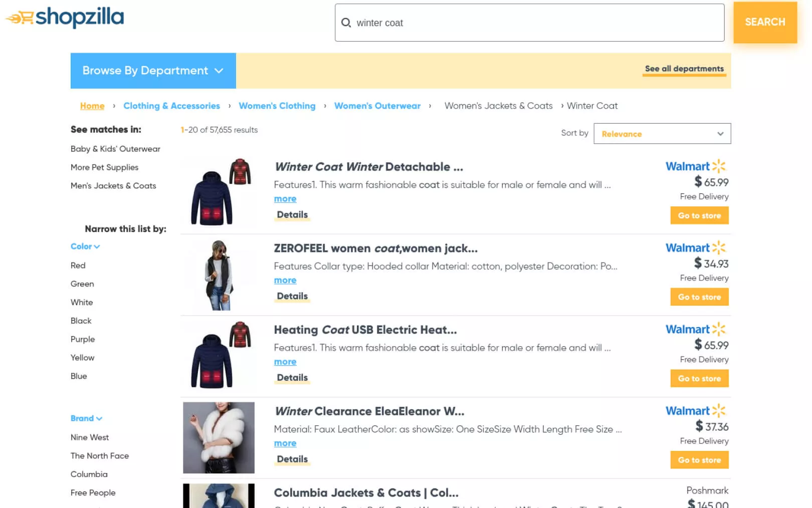812x508 pixels.
Task: Click the Poshmark seller name
Action: point(707,491)
